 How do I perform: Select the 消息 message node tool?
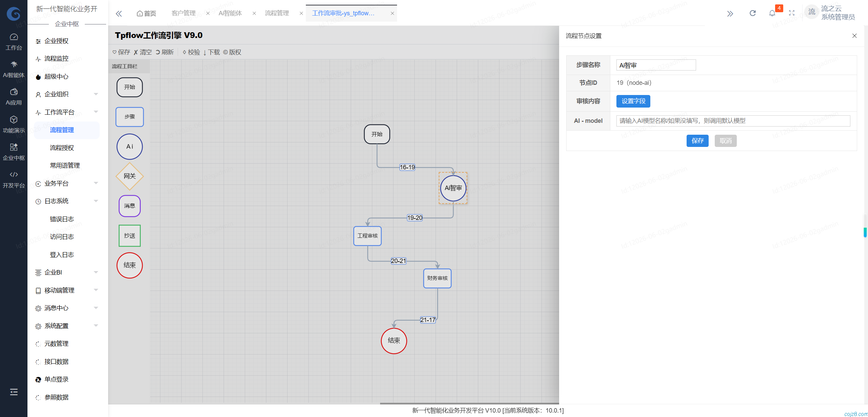pos(130,206)
